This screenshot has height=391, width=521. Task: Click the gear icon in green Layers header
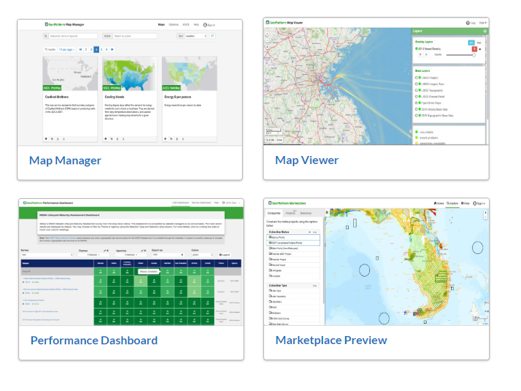[x=485, y=31]
